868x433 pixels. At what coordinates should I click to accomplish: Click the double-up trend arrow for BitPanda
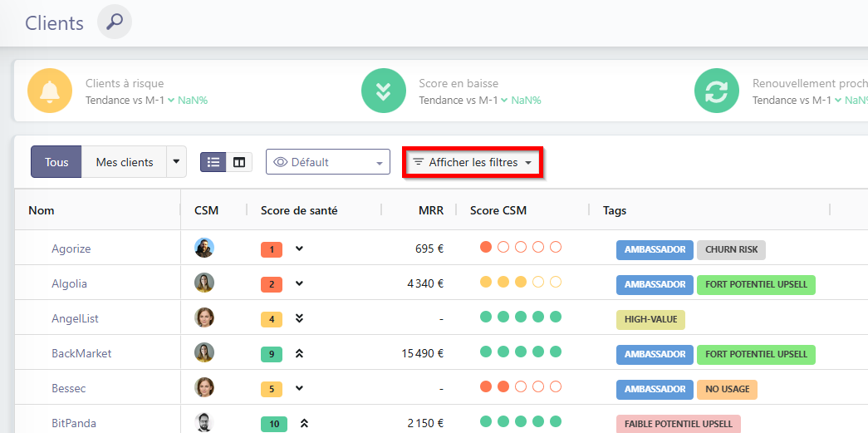[x=304, y=423]
